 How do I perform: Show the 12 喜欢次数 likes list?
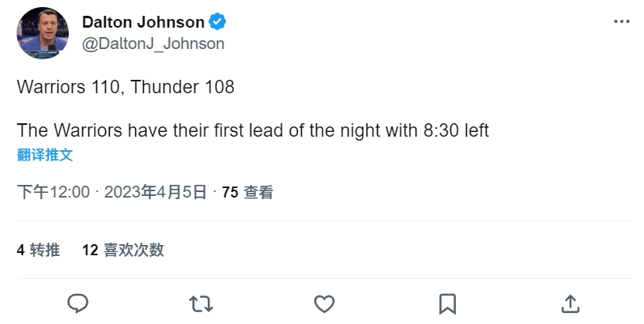tap(122, 250)
